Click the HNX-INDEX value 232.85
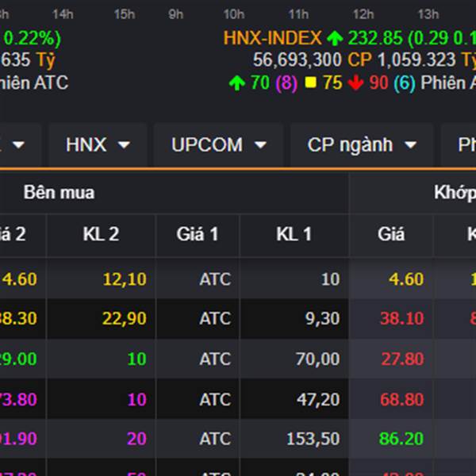 pyautogui.click(x=375, y=38)
